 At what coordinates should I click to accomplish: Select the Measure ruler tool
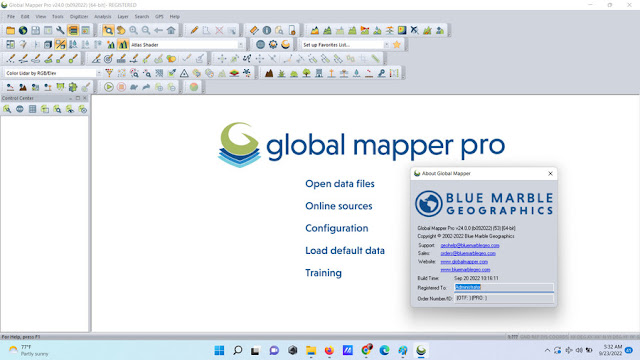coord(254,30)
